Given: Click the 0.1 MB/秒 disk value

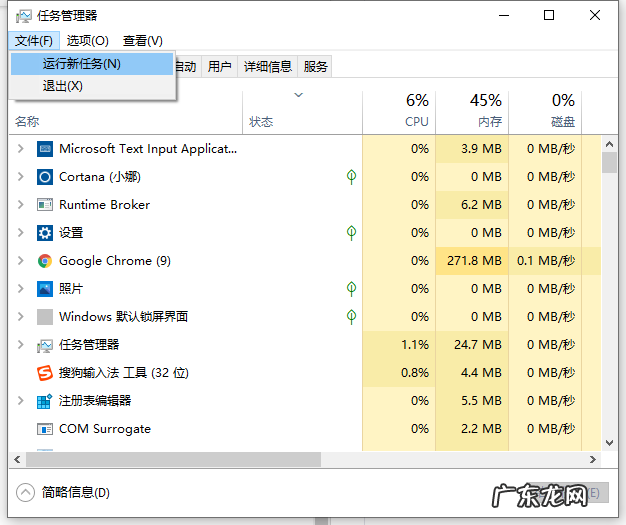Looking at the screenshot, I should (546, 261).
